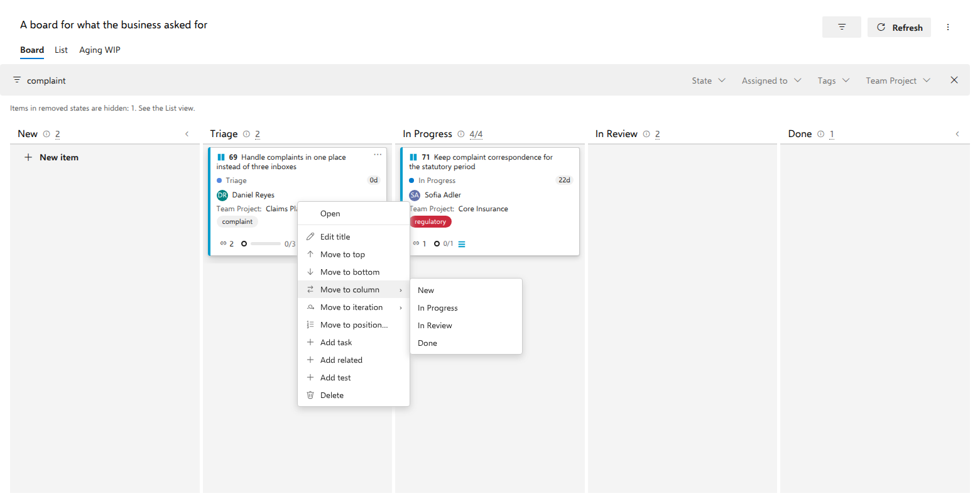This screenshot has width=980, height=503.
Task: Click Daniel Reyes assignee name
Action: pyautogui.click(x=253, y=195)
